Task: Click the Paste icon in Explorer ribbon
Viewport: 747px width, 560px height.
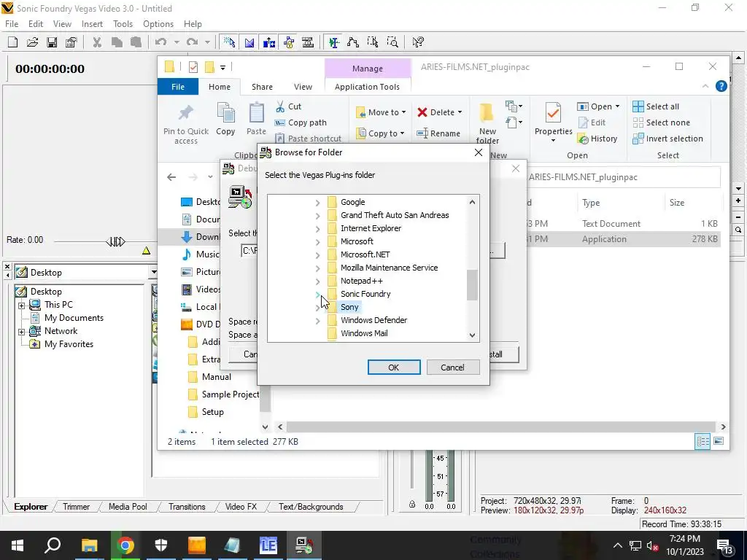Action: (x=256, y=119)
